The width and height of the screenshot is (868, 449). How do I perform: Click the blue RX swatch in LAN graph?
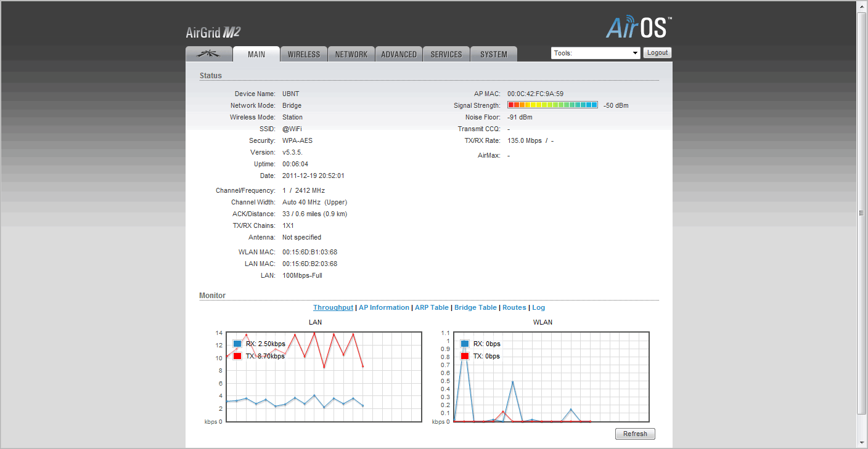(237, 344)
